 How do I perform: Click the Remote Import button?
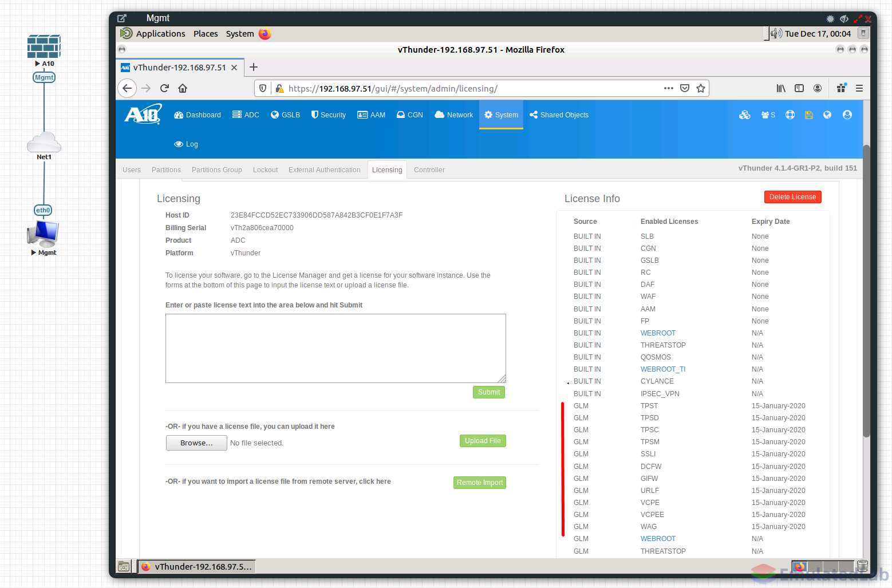click(480, 483)
